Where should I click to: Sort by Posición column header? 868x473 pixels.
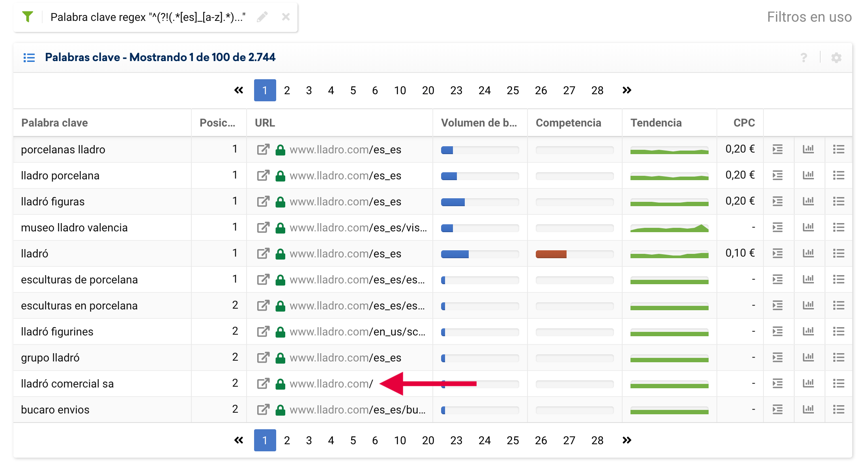[x=217, y=123]
